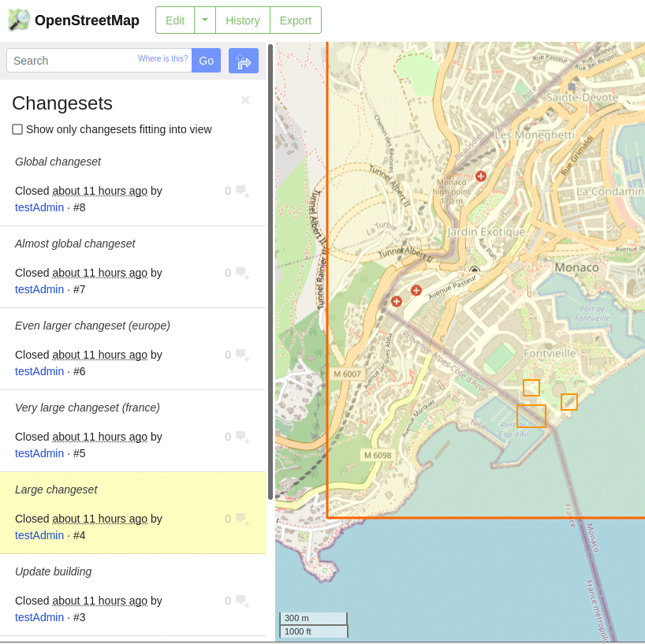The width and height of the screenshot is (645, 644).
Task: Toggle Show only changesets fitting into view
Action: (17, 129)
